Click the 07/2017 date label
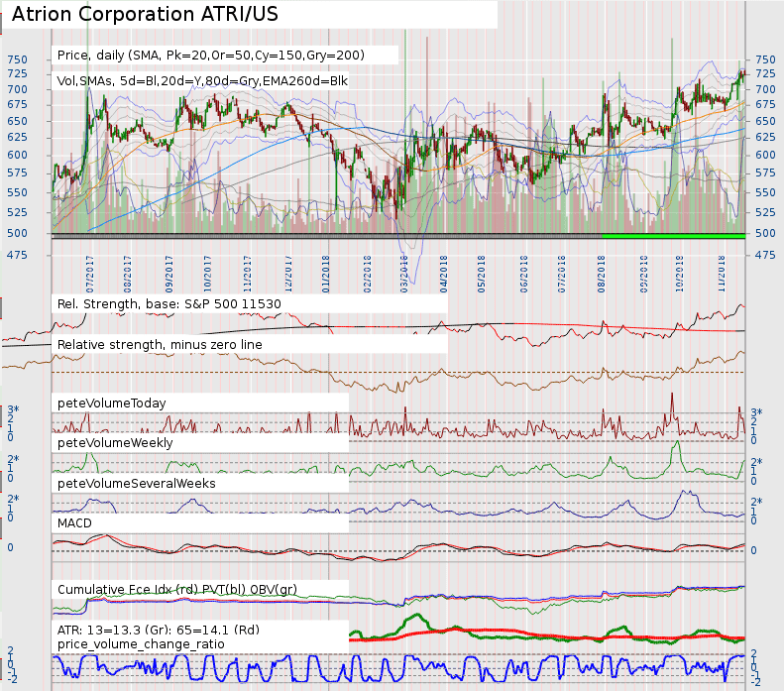Screen dimensions: 784x691 [x=90, y=275]
